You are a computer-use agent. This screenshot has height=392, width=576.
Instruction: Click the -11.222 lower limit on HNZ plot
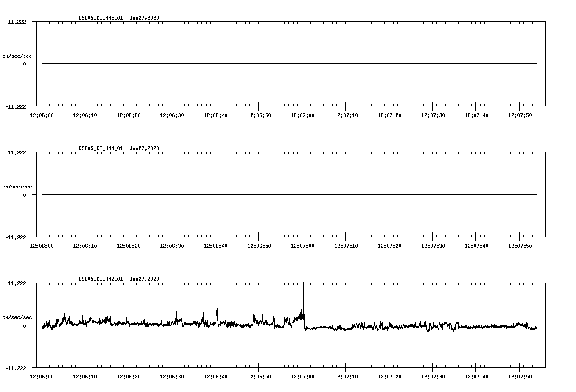click(16, 368)
